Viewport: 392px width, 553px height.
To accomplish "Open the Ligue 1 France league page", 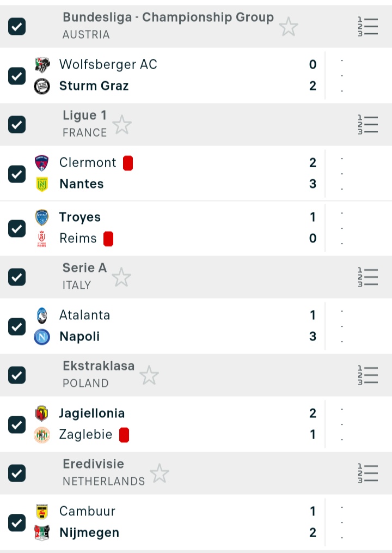I will click(85, 124).
